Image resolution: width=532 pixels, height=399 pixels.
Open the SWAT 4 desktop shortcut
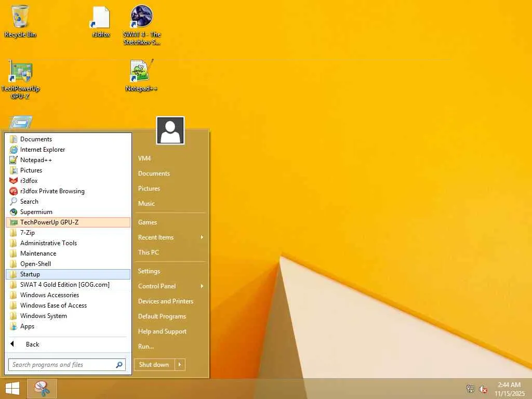tap(141, 24)
